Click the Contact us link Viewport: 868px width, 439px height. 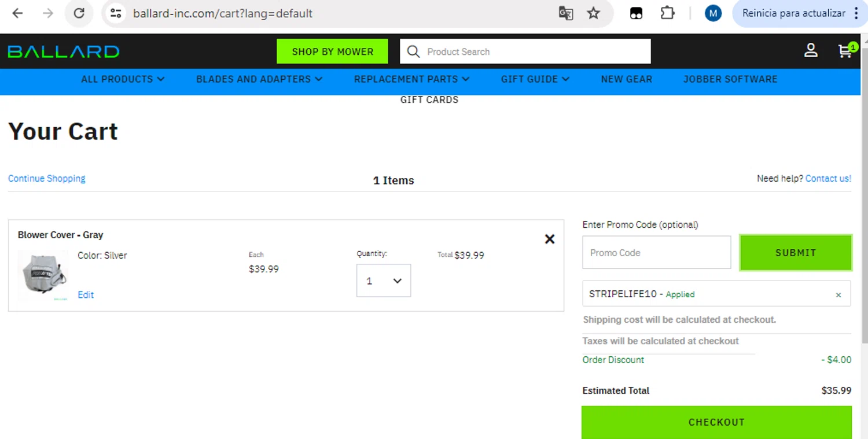[x=828, y=178]
